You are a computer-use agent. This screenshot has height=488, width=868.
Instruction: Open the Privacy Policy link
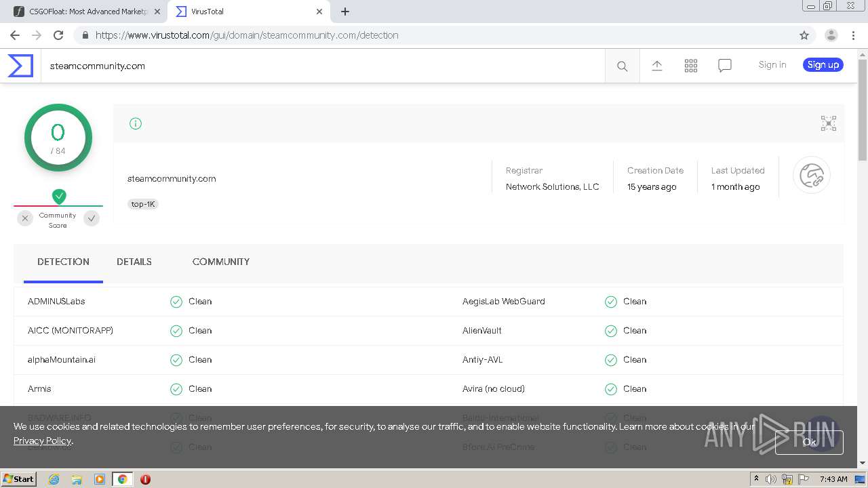42,441
